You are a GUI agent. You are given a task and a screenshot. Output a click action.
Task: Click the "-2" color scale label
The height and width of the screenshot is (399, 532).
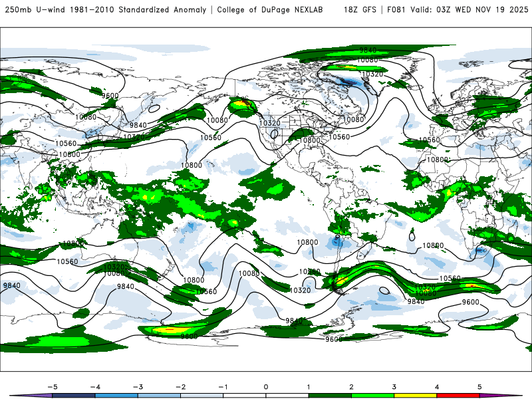pos(180,387)
